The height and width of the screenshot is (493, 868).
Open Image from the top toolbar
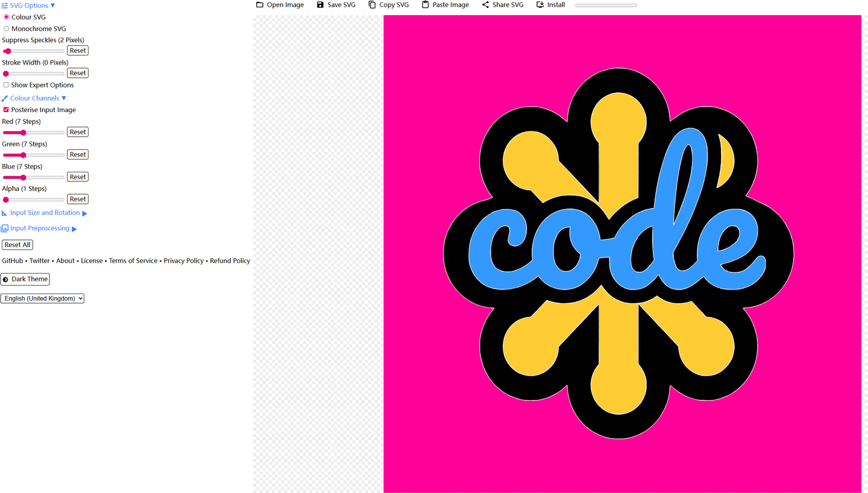coord(280,5)
